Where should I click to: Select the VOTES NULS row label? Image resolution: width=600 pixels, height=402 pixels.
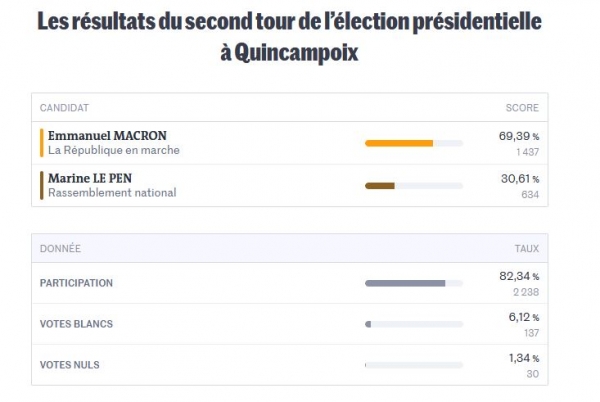click(x=70, y=365)
